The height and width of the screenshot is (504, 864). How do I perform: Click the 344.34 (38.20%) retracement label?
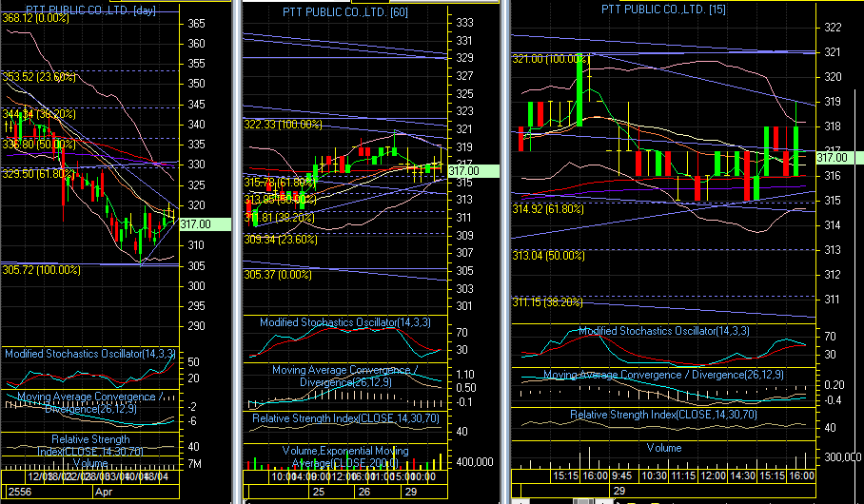pyautogui.click(x=39, y=114)
